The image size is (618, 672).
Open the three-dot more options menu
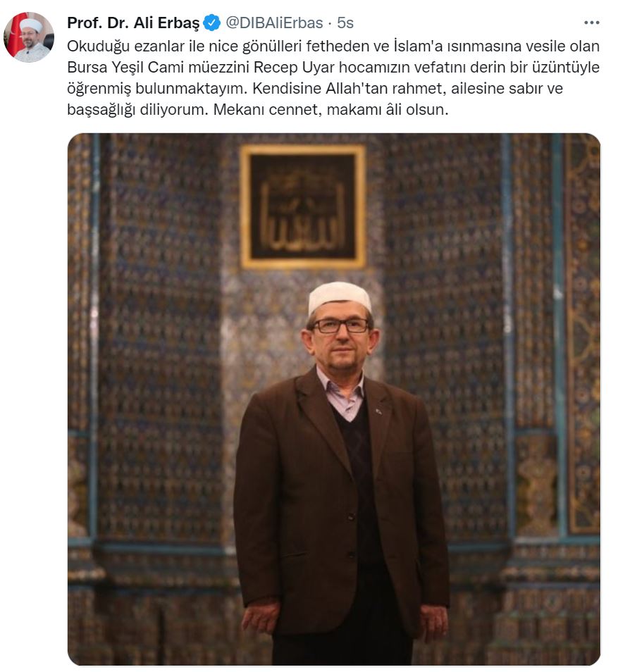[591, 23]
